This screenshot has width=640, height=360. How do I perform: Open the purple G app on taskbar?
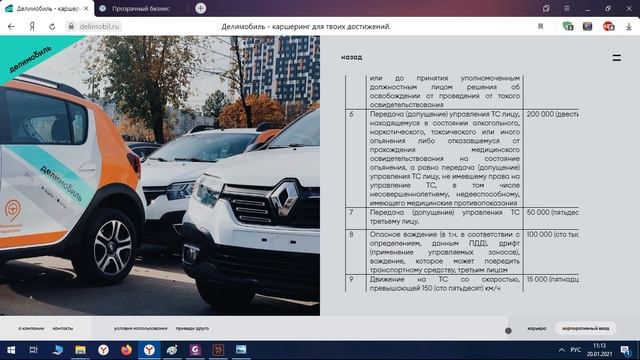195,350
